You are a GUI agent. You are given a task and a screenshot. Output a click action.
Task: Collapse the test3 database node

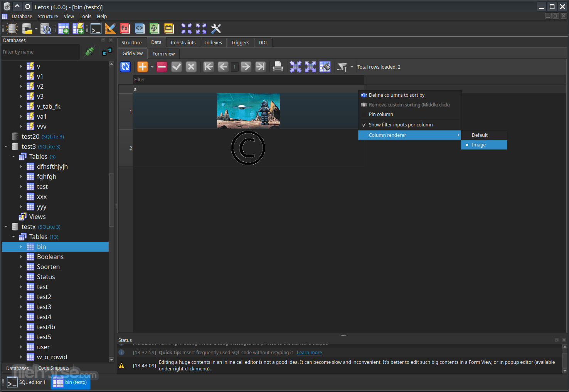pos(6,146)
